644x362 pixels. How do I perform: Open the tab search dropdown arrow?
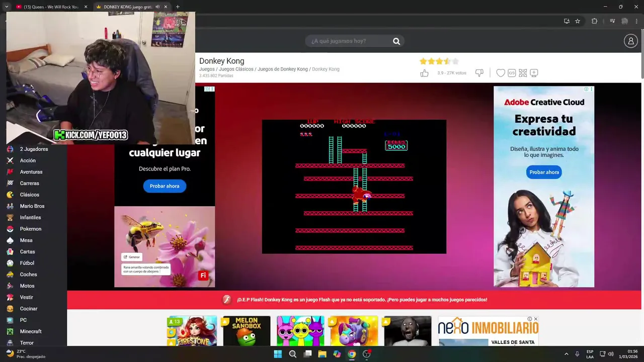[6, 7]
